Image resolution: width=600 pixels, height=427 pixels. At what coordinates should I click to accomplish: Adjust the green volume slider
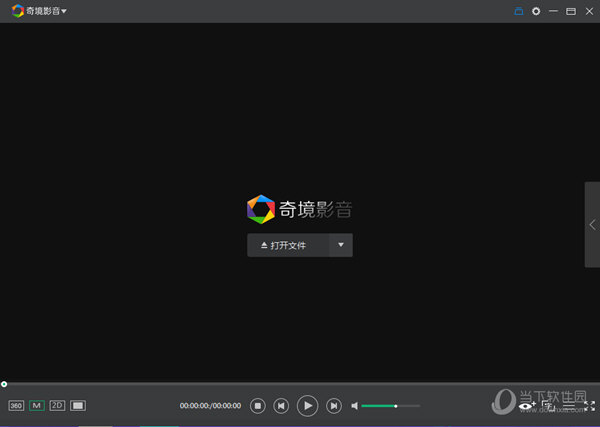pyautogui.click(x=391, y=406)
